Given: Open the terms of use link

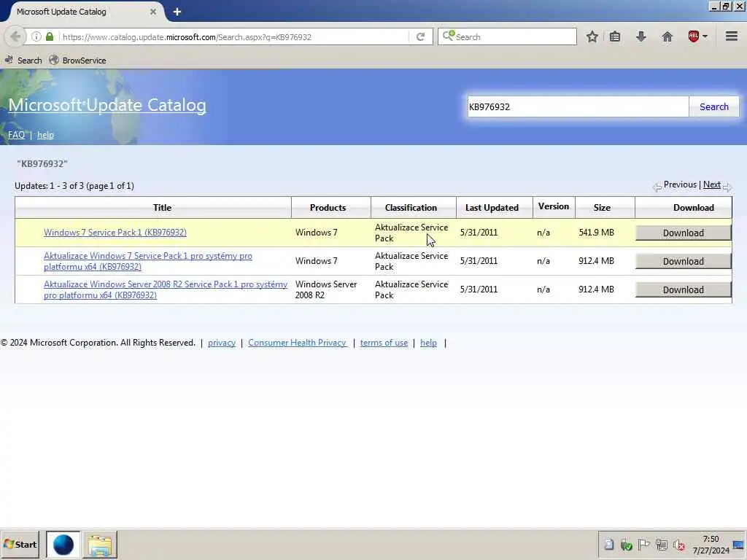Looking at the screenshot, I should pyautogui.click(x=384, y=343).
